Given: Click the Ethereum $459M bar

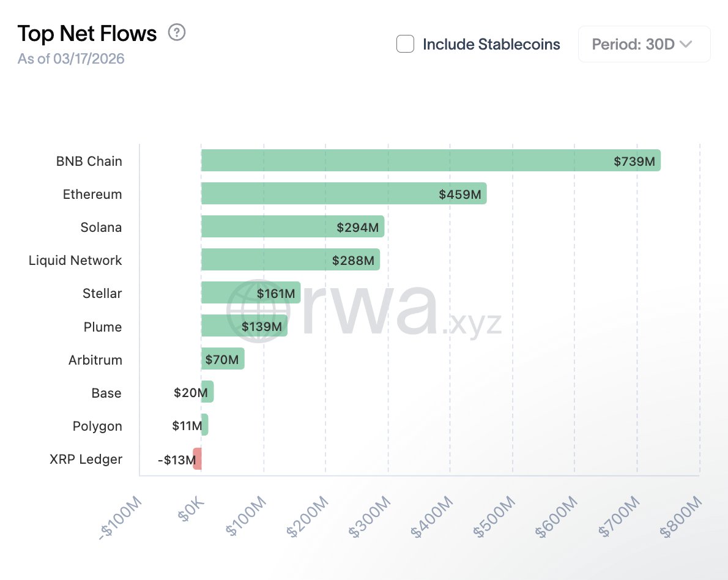Looking at the screenshot, I should pyautogui.click(x=343, y=193).
